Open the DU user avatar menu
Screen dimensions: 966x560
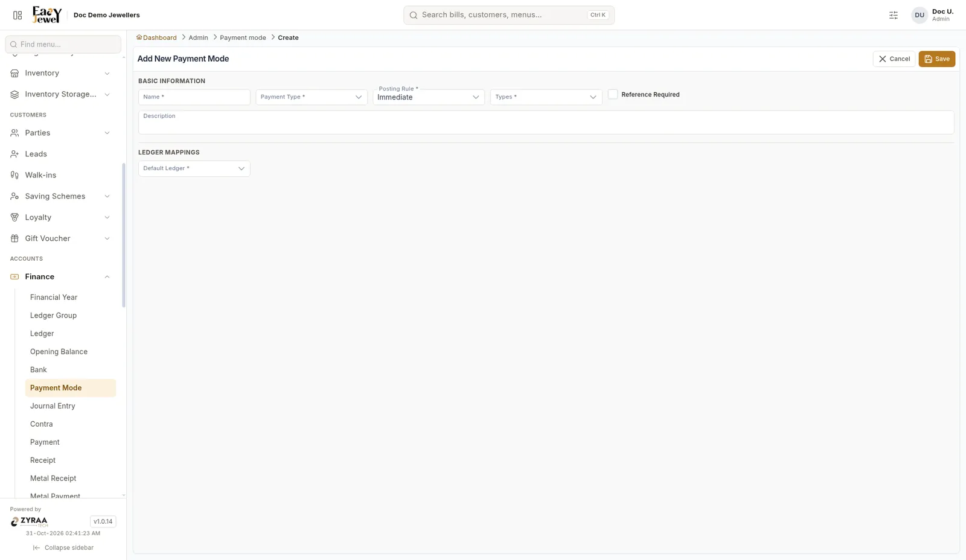[x=920, y=15]
